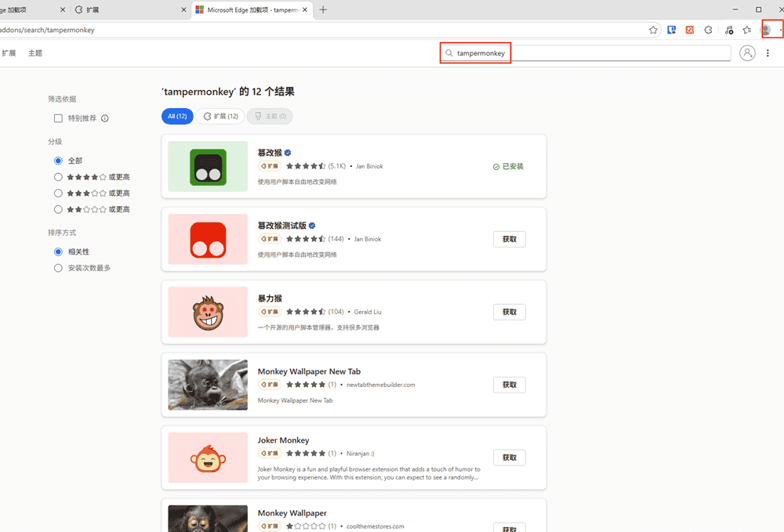Open the add-ons page three-dot more menu

(768, 53)
